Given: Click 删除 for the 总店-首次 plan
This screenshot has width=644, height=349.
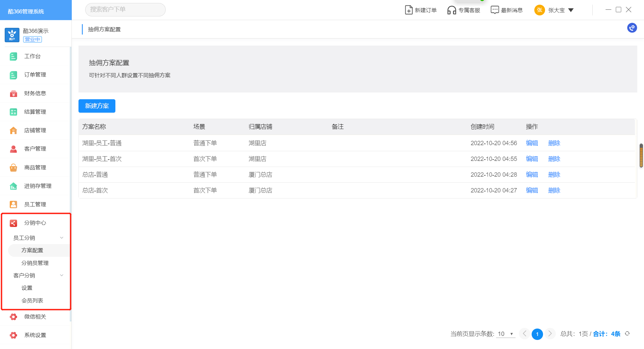Looking at the screenshot, I should tap(554, 190).
